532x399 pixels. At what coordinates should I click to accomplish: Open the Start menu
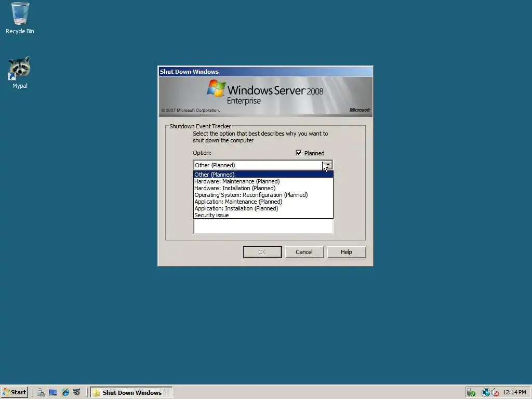pos(15,392)
